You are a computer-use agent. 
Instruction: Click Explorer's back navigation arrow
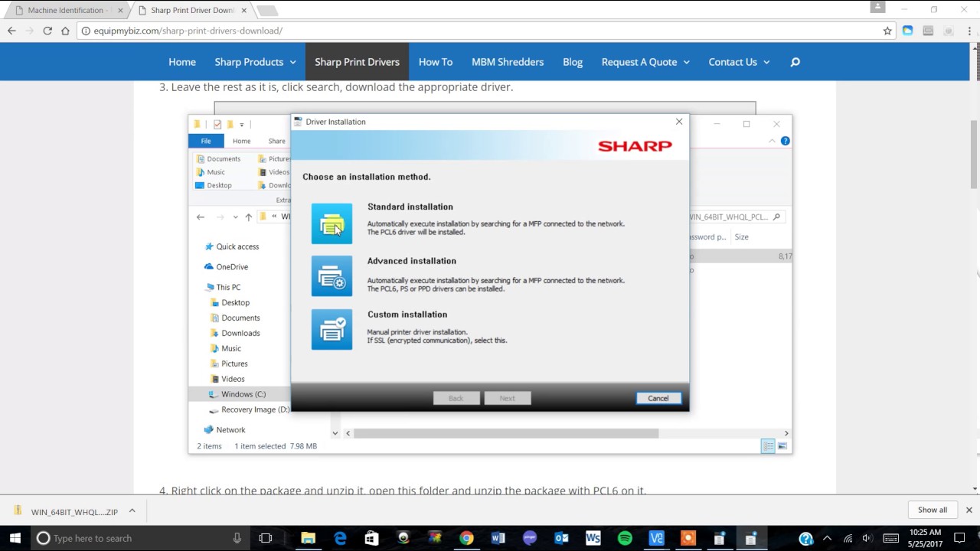201,217
